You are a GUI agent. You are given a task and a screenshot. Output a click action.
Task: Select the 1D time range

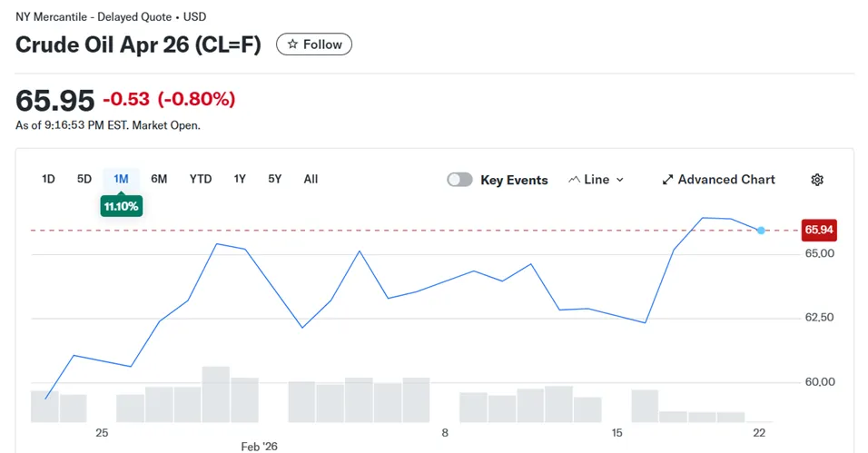(x=48, y=179)
